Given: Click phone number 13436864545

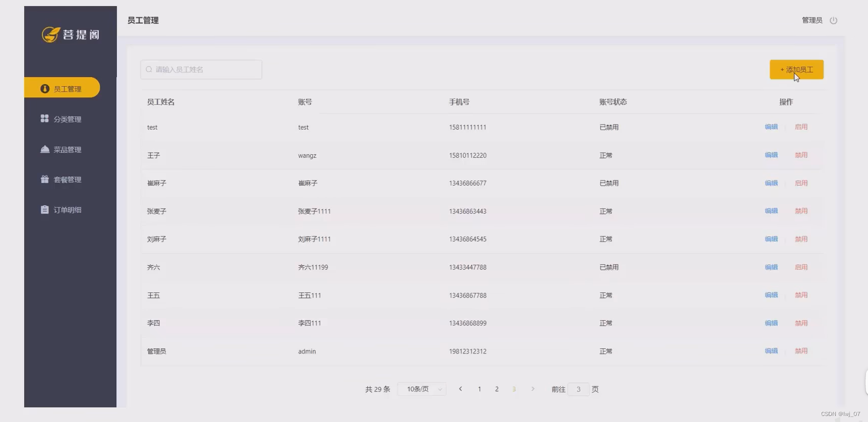Looking at the screenshot, I should (468, 239).
